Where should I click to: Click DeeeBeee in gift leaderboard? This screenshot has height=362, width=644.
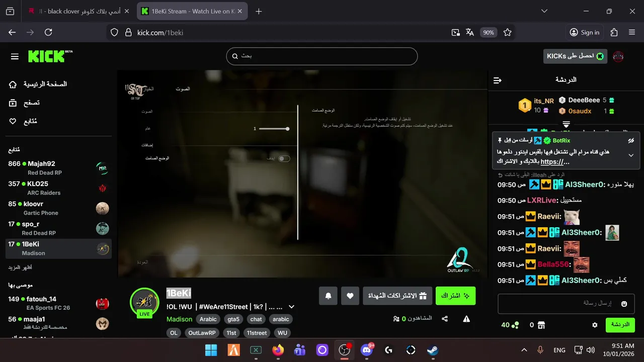coord(584,100)
